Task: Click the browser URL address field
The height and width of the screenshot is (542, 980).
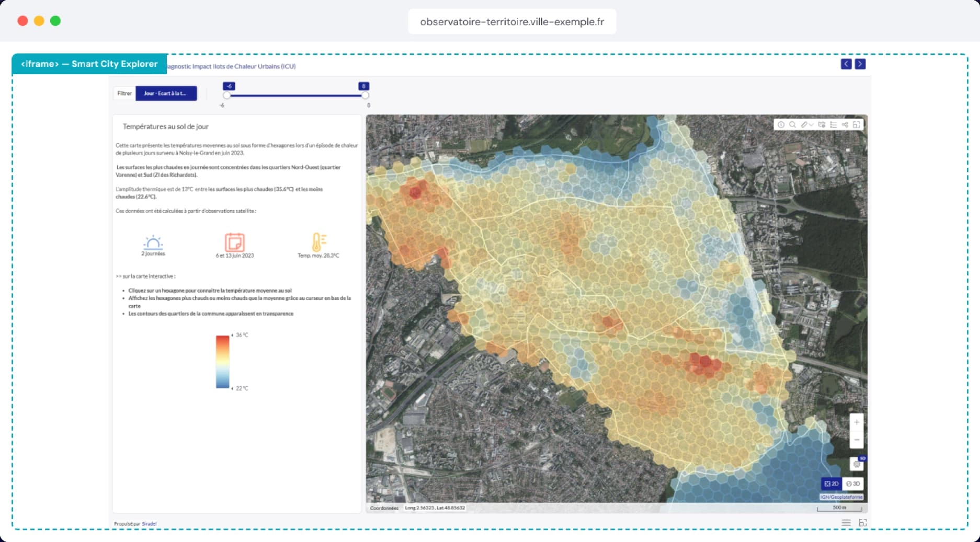Action: click(x=512, y=21)
